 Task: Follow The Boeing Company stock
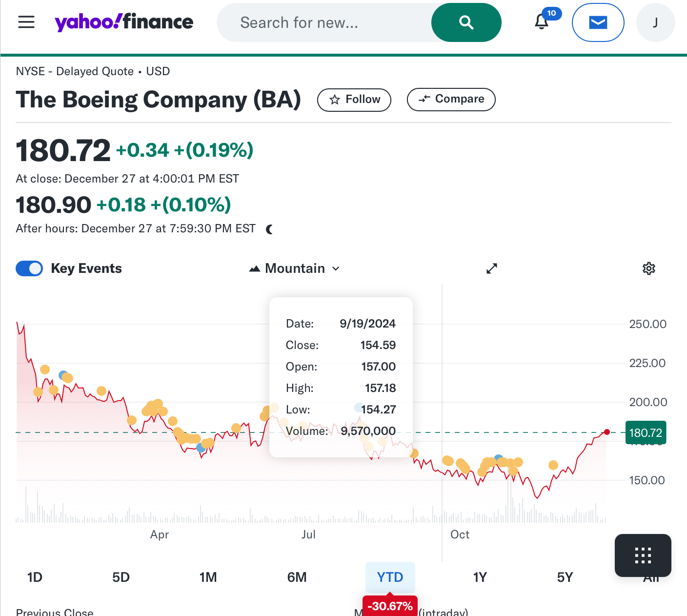354,100
